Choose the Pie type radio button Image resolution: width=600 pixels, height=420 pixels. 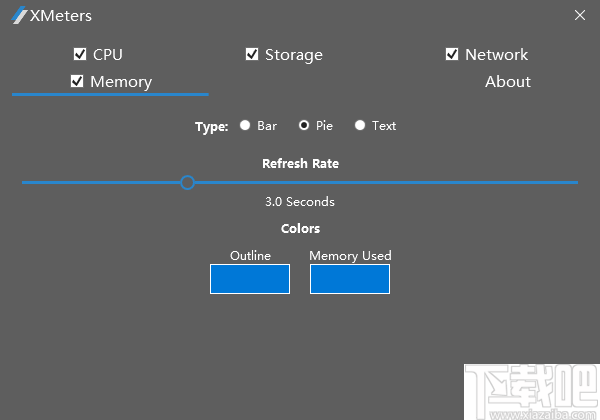(304, 126)
